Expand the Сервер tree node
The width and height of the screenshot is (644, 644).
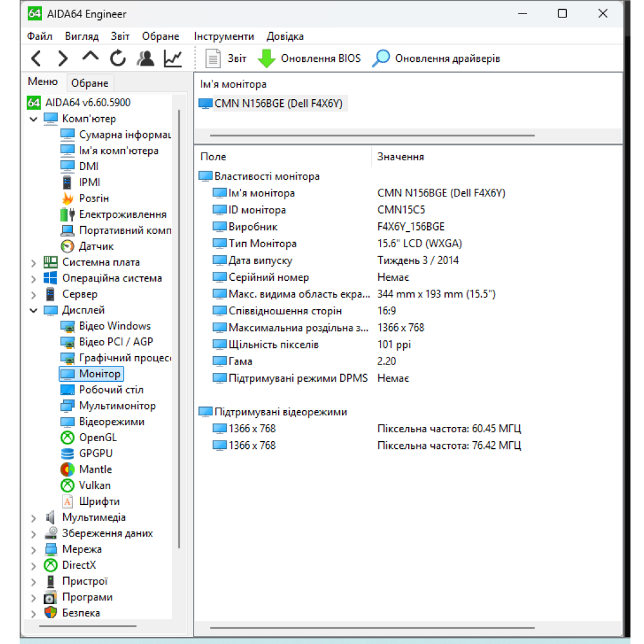pyautogui.click(x=33, y=295)
